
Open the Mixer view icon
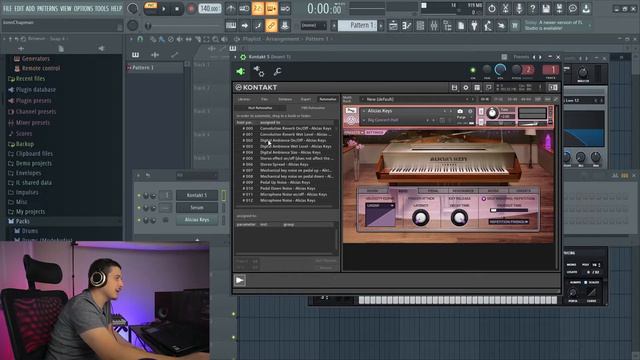click(433, 26)
